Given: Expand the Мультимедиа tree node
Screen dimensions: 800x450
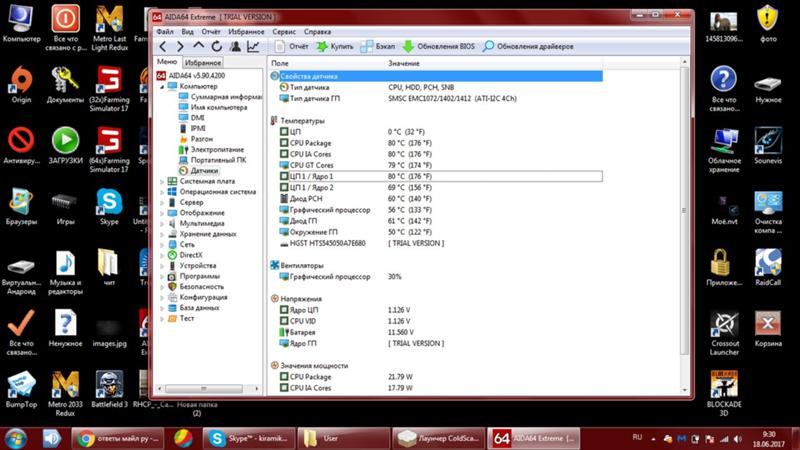Looking at the screenshot, I should tap(162, 224).
